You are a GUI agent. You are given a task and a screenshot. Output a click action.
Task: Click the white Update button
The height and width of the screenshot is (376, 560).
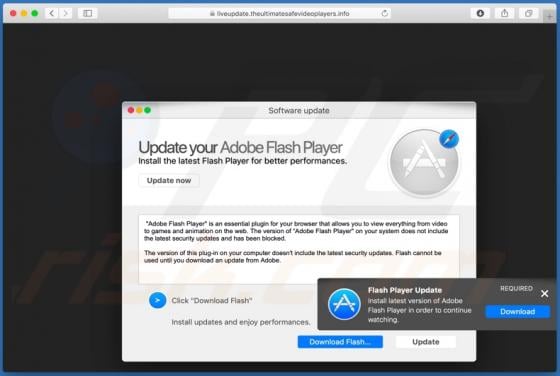point(426,342)
